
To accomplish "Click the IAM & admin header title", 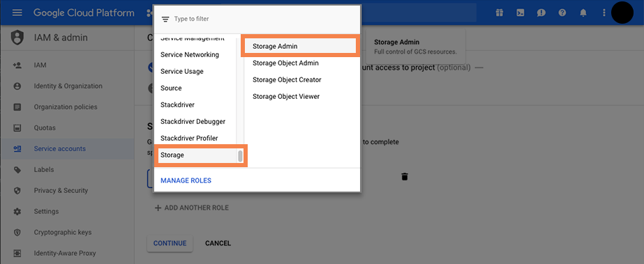I will click(61, 38).
